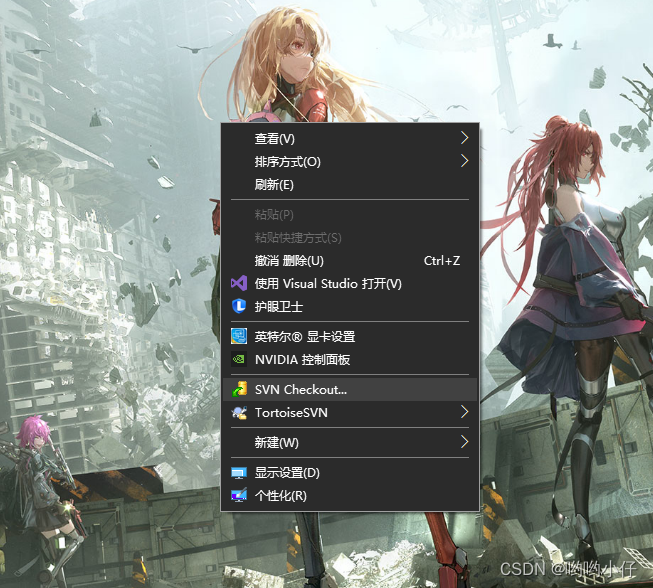
Task: Choose 使用 Visual Studio 打开(V)
Action: coord(350,284)
